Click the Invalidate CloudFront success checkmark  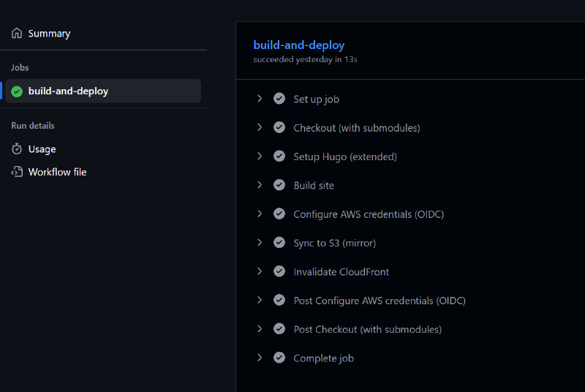click(279, 271)
